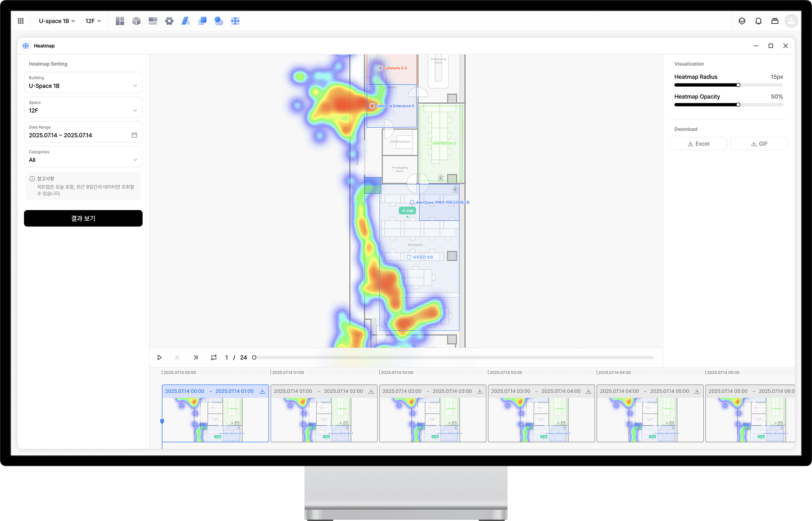Select the Heatmap grid icon in toolbar
The image size is (812, 521).
[x=235, y=21]
